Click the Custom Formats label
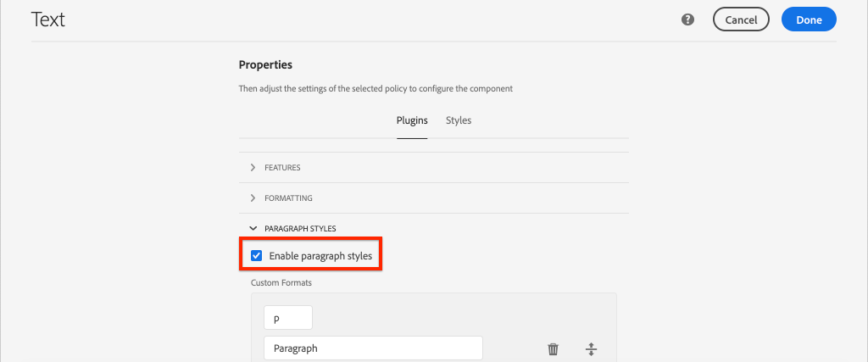This screenshot has height=362, width=868. [x=282, y=281]
